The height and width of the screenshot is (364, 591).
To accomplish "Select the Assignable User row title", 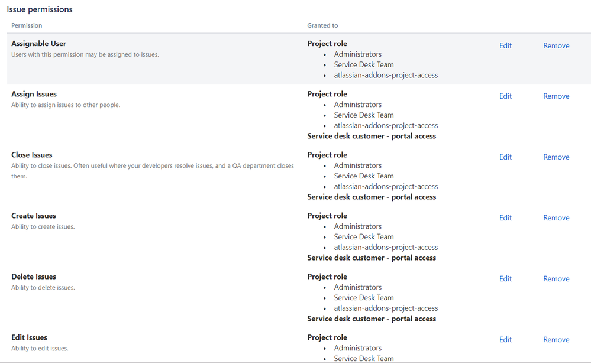I will point(38,44).
